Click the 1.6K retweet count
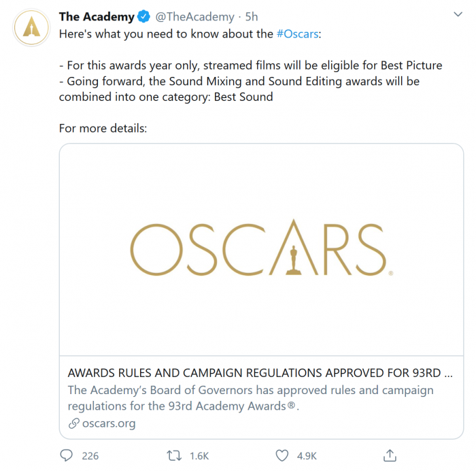Viewport: 476px width, 471px height. coord(199,455)
